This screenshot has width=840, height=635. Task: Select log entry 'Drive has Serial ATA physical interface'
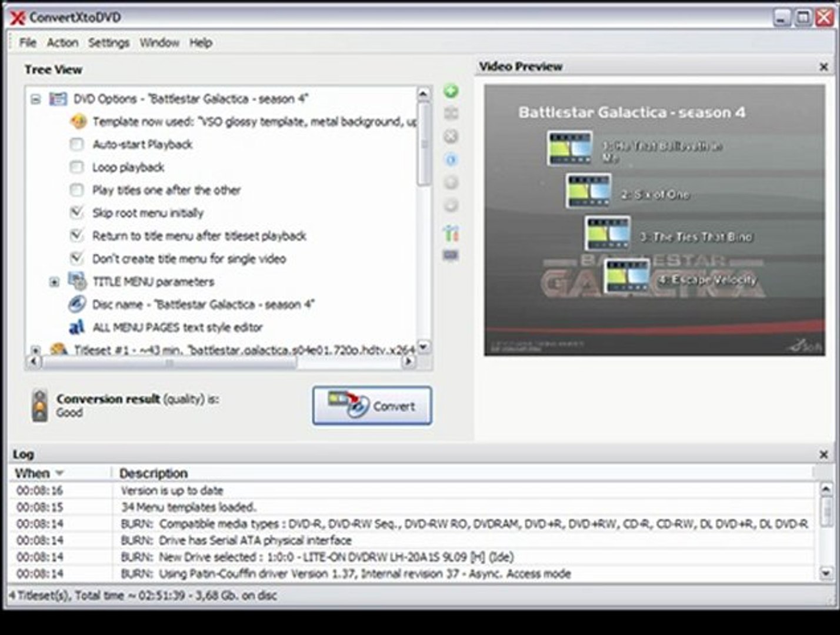tap(236, 540)
